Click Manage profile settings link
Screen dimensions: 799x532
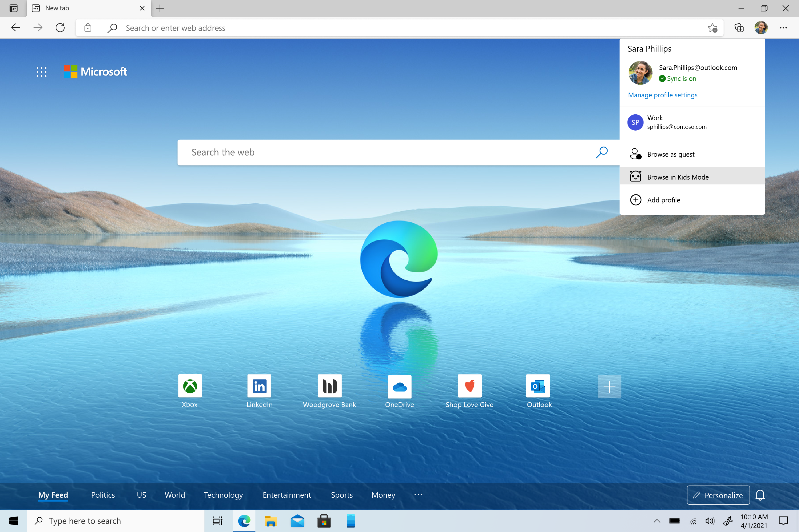662,94
